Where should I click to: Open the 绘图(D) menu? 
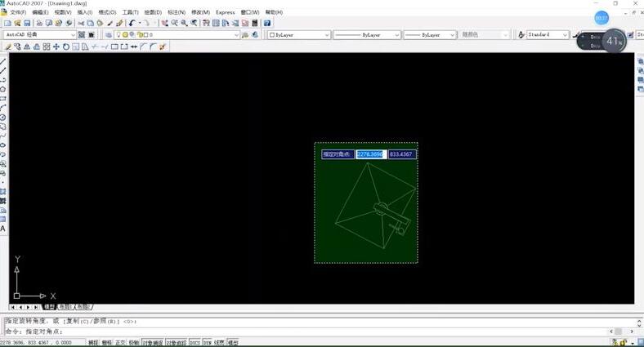tap(153, 12)
